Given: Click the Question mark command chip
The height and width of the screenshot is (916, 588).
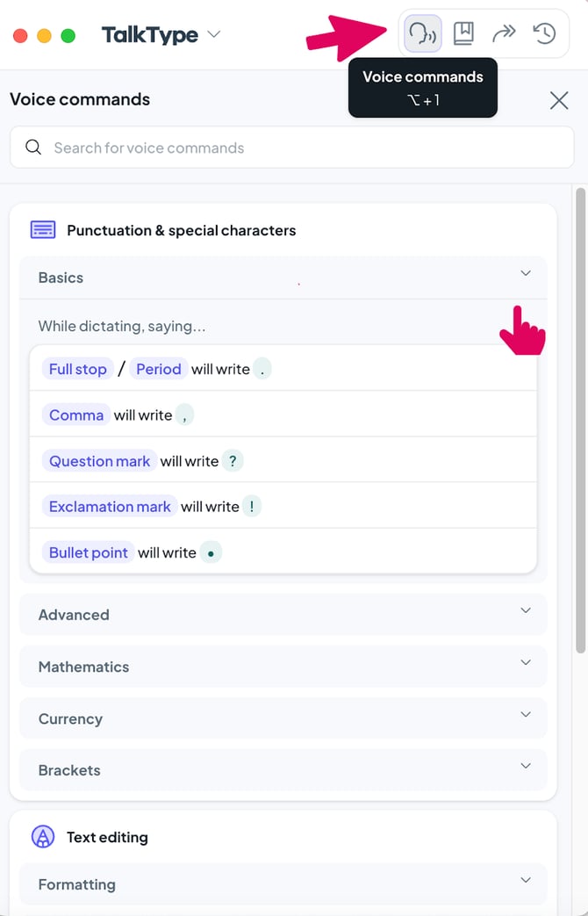Looking at the screenshot, I should coord(99,461).
